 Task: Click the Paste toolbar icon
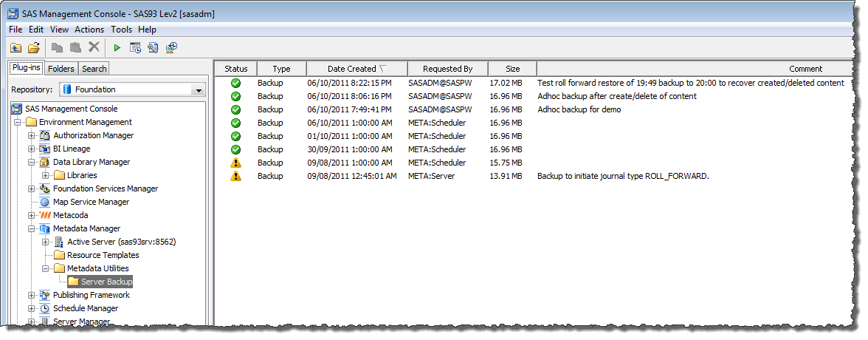coord(75,48)
